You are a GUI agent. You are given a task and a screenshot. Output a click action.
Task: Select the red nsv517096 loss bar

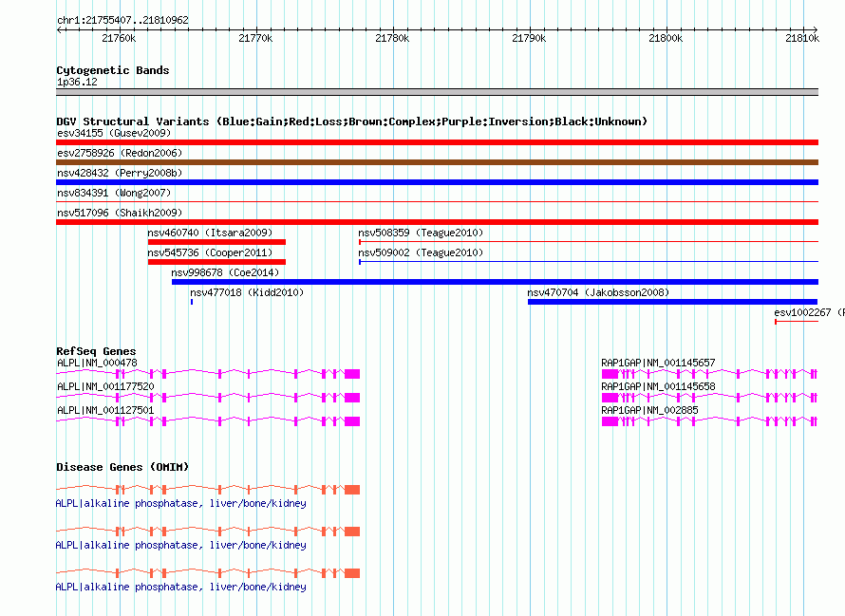point(437,222)
